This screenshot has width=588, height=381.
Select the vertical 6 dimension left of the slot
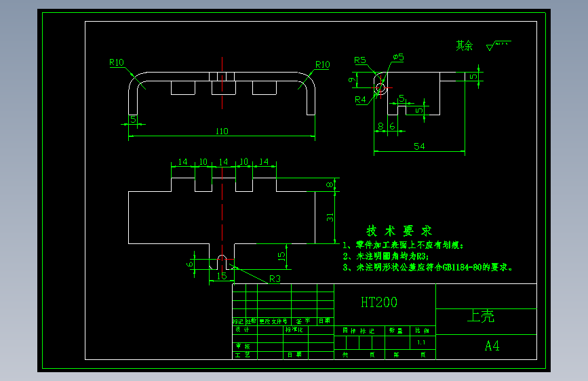189,264
